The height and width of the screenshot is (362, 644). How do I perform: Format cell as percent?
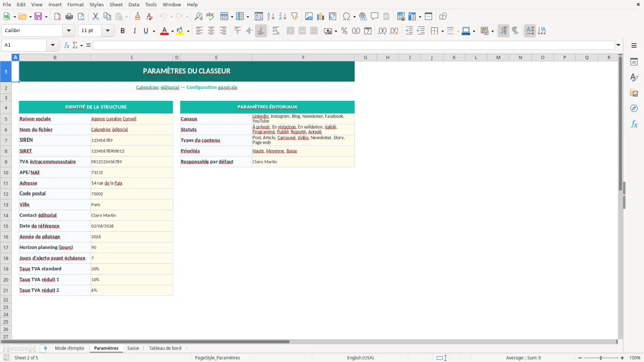tap(344, 31)
